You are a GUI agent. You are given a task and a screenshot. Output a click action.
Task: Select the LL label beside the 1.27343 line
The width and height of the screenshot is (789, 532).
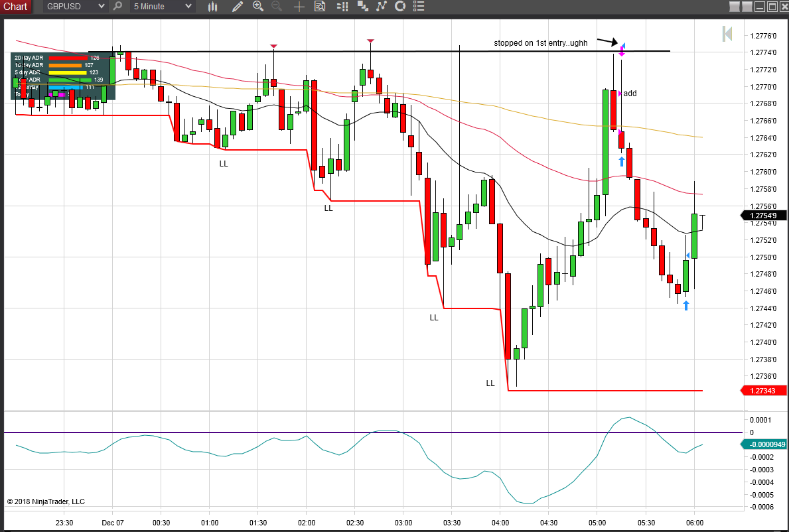pos(490,383)
